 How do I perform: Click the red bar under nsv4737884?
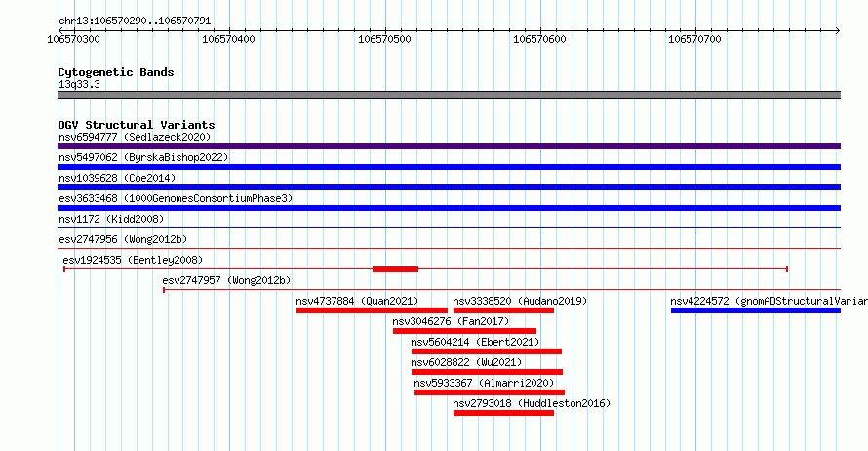[372, 310]
